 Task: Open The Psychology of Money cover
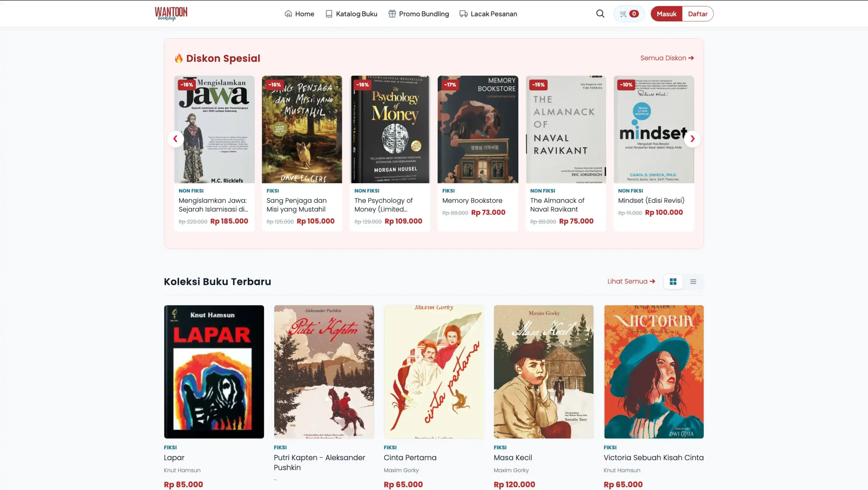[x=390, y=129]
